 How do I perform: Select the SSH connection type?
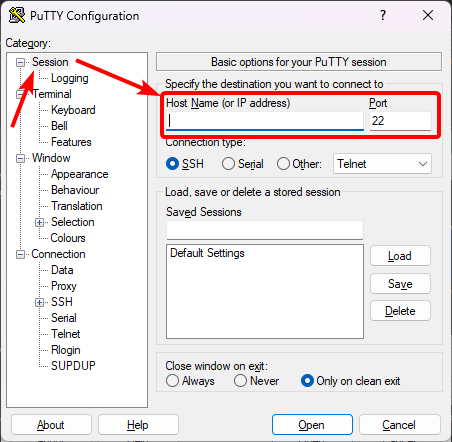point(172,164)
